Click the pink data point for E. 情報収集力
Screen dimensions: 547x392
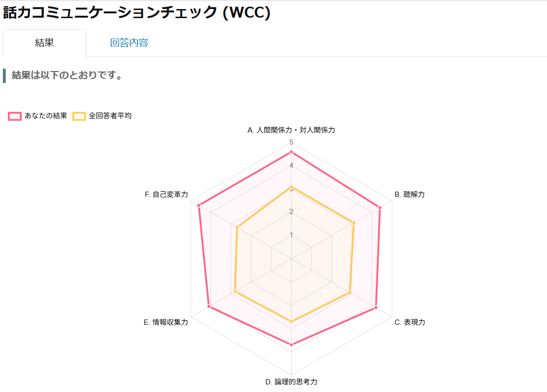pyautogui.click(x=209, y=307)
